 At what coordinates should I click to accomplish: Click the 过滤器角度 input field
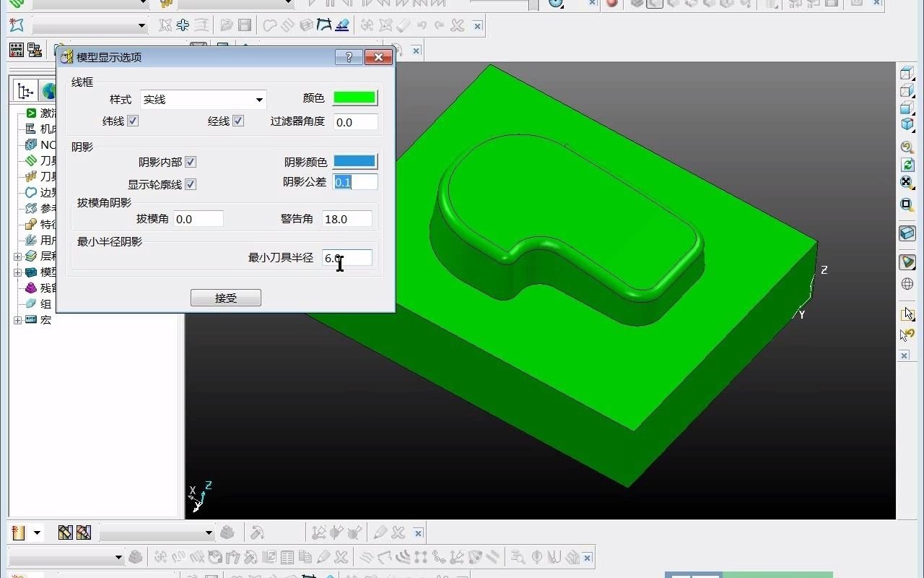pyautogui.click(x=356, y=122)
